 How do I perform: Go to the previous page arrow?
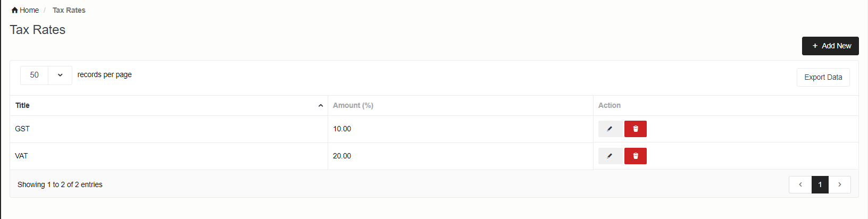pos(800,184)
